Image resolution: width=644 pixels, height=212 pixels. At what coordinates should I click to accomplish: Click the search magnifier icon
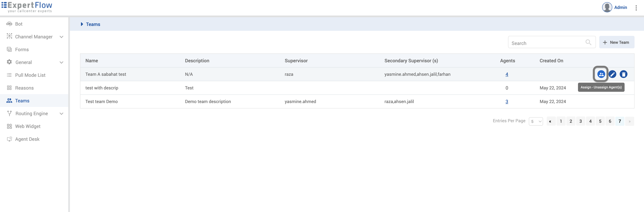588,42
